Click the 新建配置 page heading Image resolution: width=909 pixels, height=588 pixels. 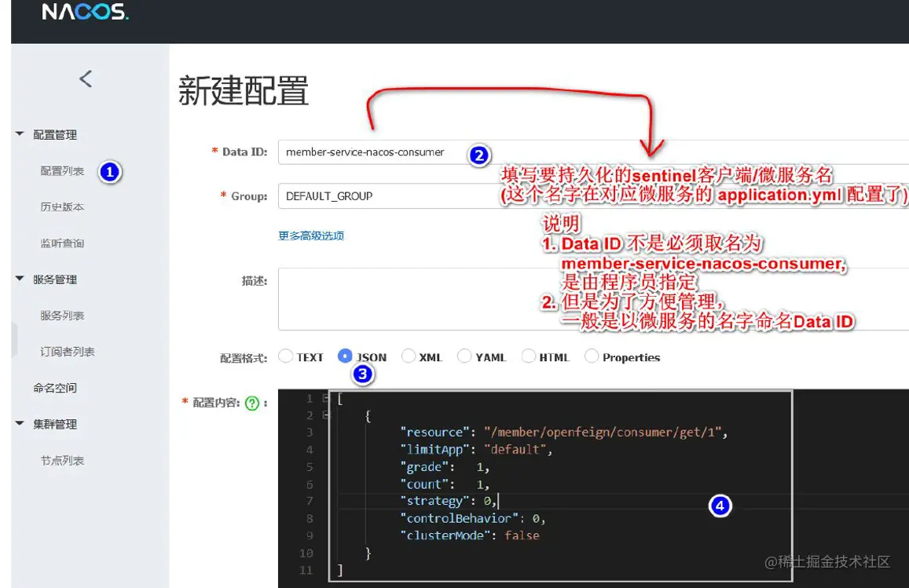coord(243,91)
